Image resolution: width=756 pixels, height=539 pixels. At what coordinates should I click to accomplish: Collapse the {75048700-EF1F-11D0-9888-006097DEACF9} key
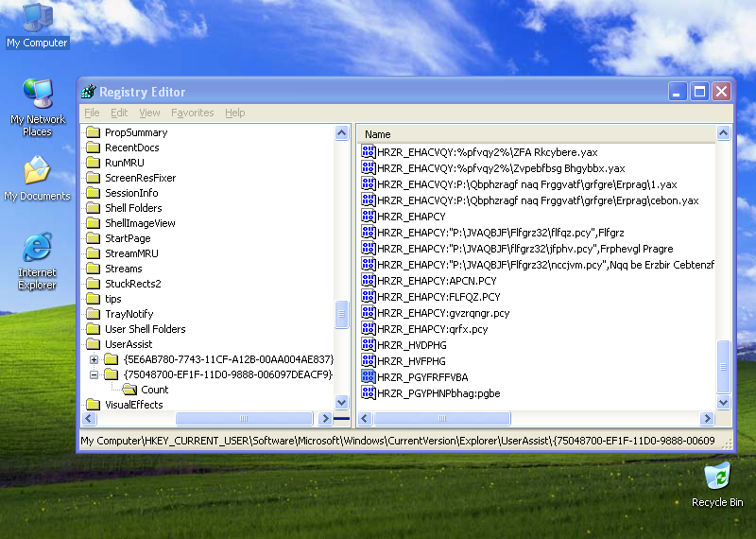click(94, 374)
